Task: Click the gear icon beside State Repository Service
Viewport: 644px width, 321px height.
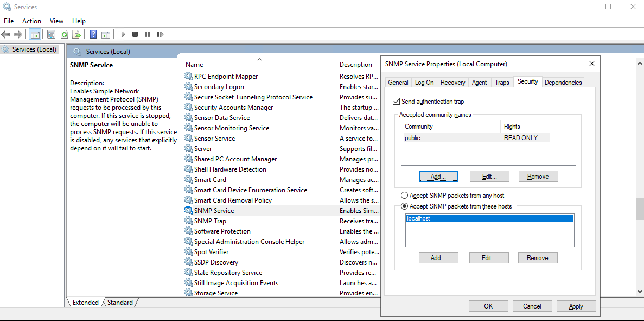Action: click(x=188, y=273)
